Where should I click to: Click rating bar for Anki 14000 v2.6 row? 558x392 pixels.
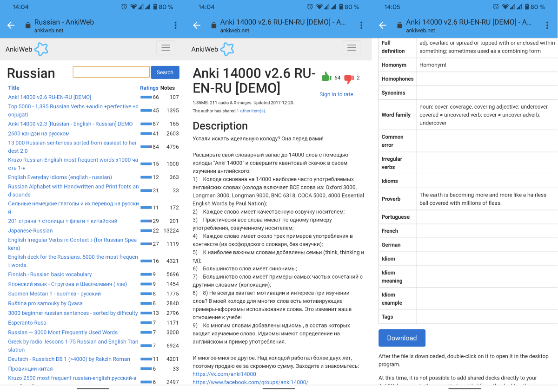tap(146, 97)
